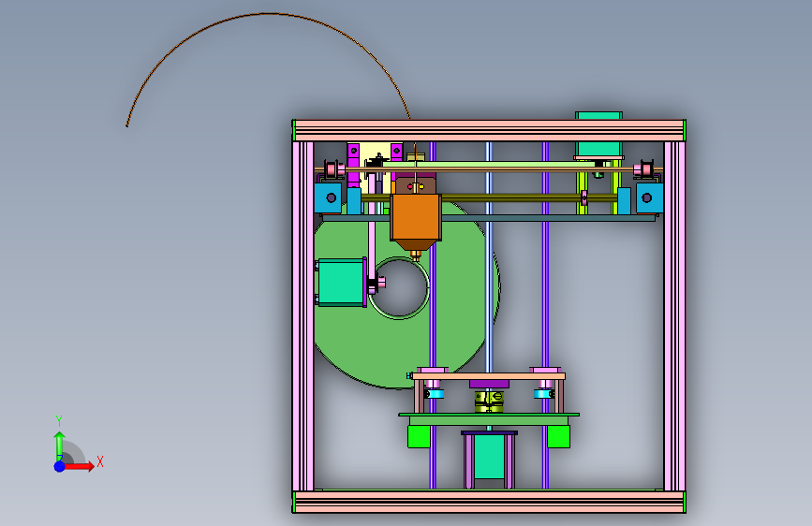Viewport: 812px width, 526px height.
Task: Click the blue Z axis ball of the triad
Action: click(60, 466)
